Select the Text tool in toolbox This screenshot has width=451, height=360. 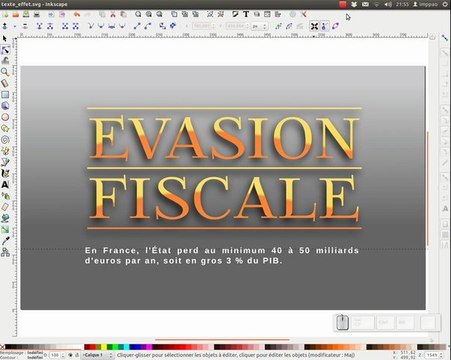click(x=5, y=185)
